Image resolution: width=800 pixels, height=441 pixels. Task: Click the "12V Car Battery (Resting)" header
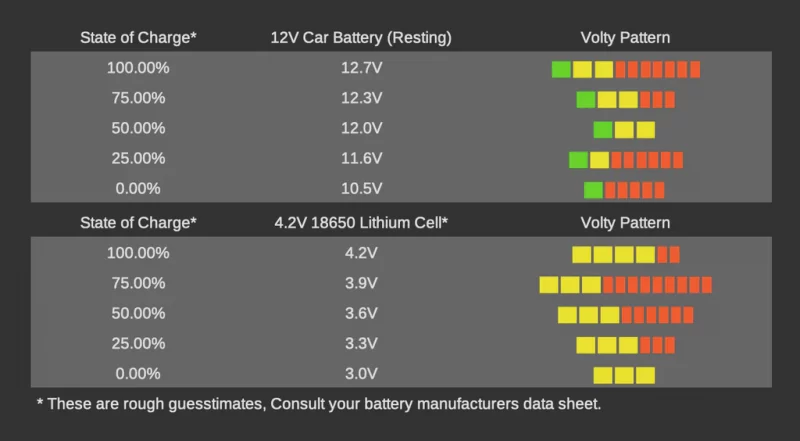coord(361,38)
